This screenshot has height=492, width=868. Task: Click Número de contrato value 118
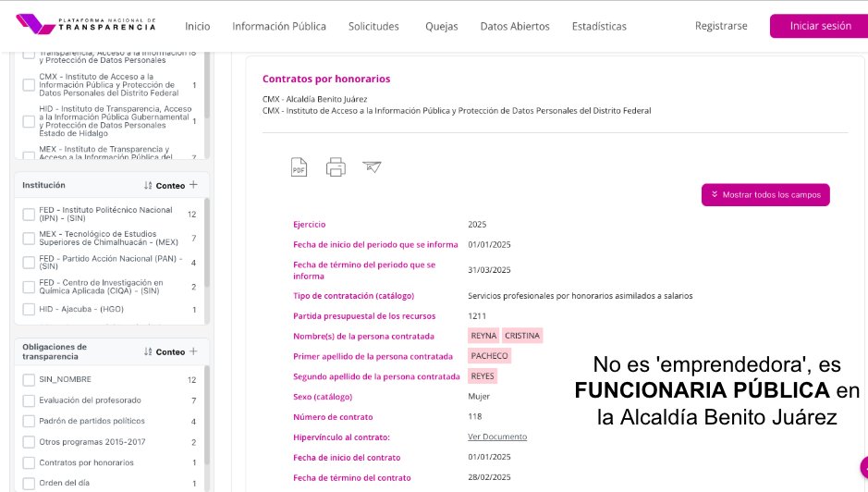(x=475, y=417)
